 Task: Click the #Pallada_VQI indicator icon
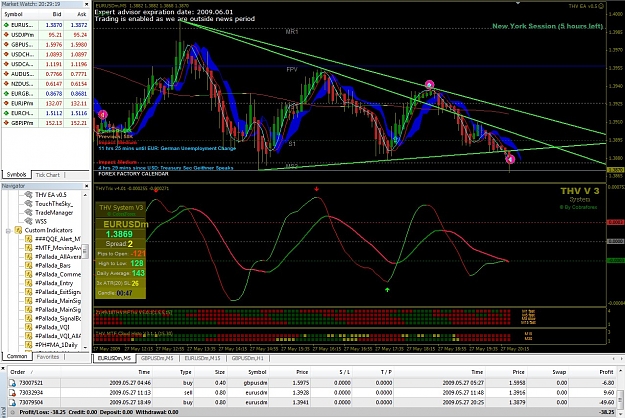[x=28, y=327]
